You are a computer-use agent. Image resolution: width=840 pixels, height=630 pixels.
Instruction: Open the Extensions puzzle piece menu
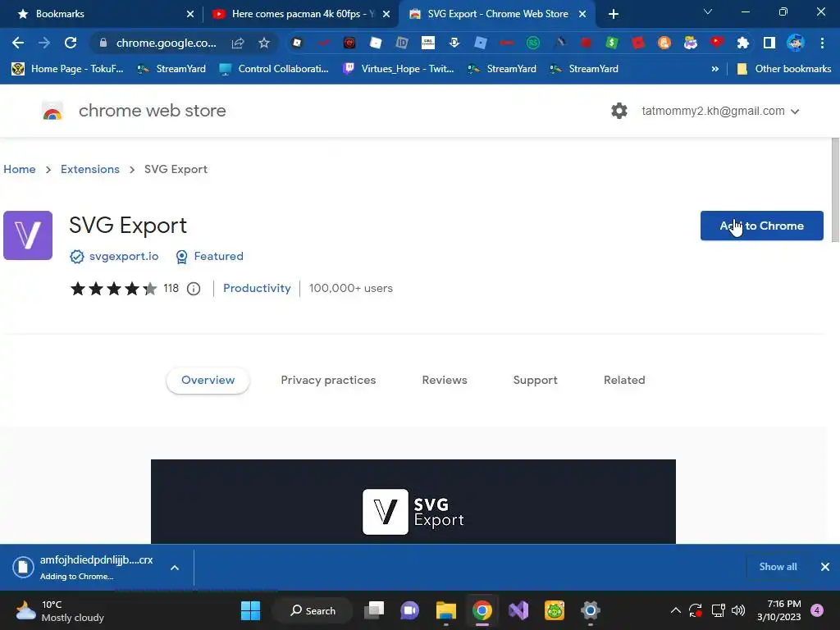tap(743, 43)
